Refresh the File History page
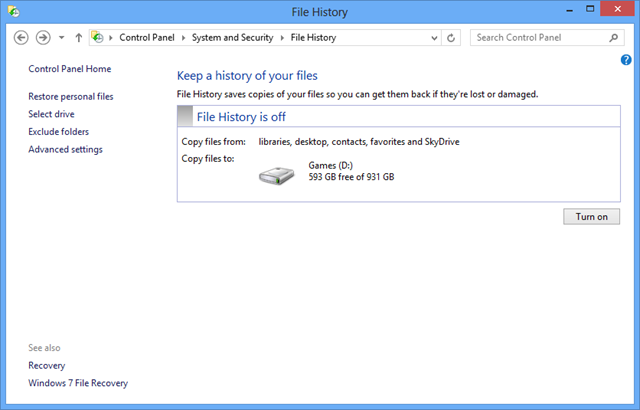The height and width of the screenshot is (410, 640). coord(452,38)
